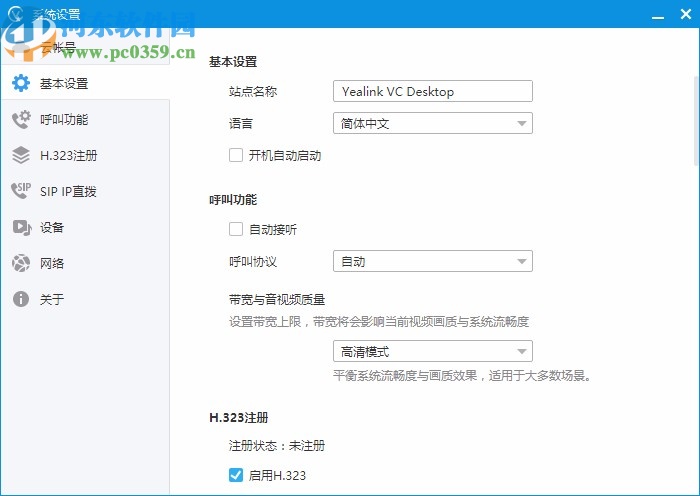Click the 带宽与音视频质量 label
Screen dimensions: 700x496
click(x=277, y=300)
